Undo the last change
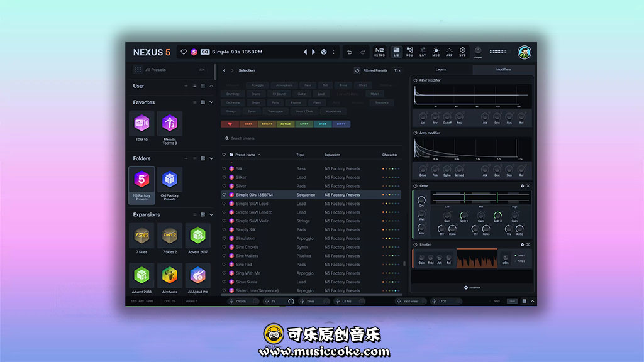The height and width of the screenshot is (362, 644). coord(350,52)
